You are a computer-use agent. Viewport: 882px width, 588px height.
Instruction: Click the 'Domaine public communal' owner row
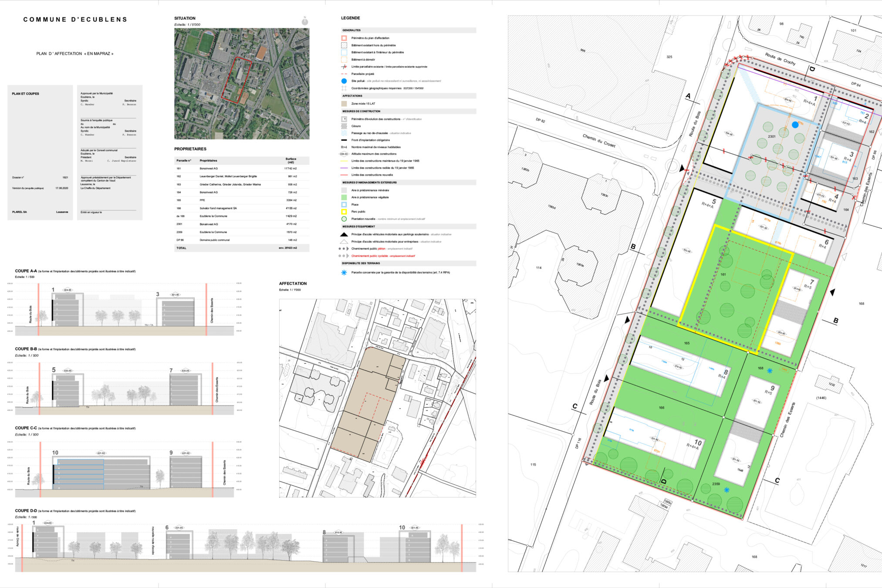pos(242,240)
